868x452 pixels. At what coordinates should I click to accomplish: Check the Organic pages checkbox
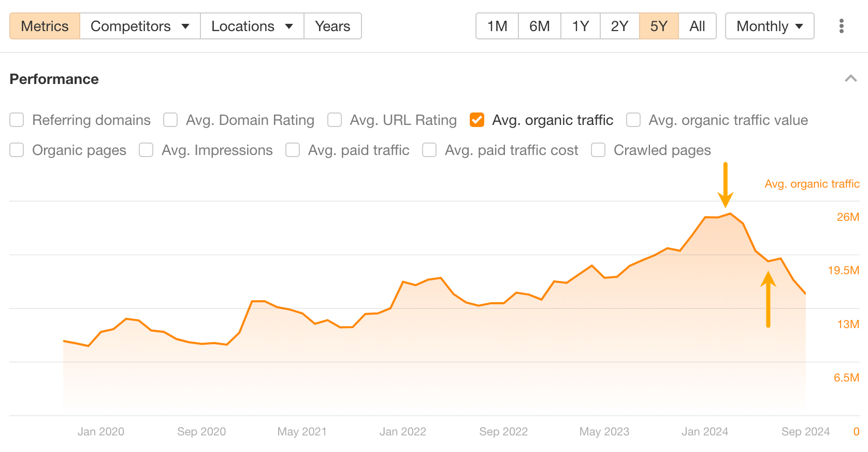pos(17,150)
